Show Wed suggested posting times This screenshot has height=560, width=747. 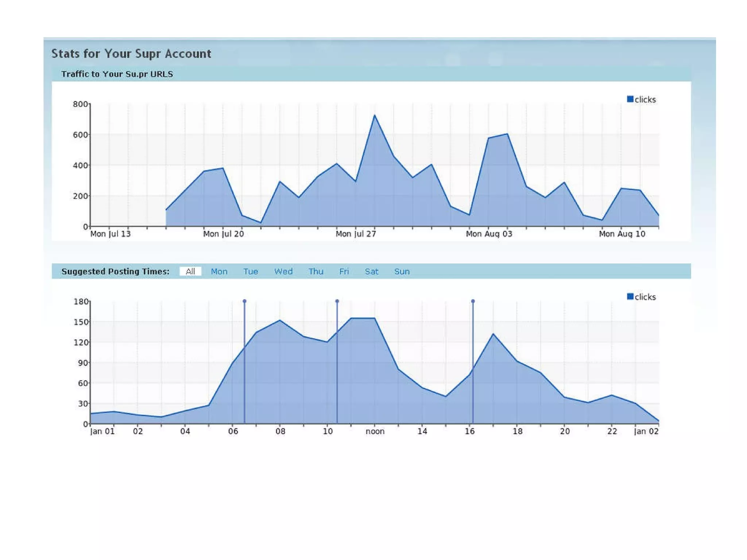pos(283,272)
